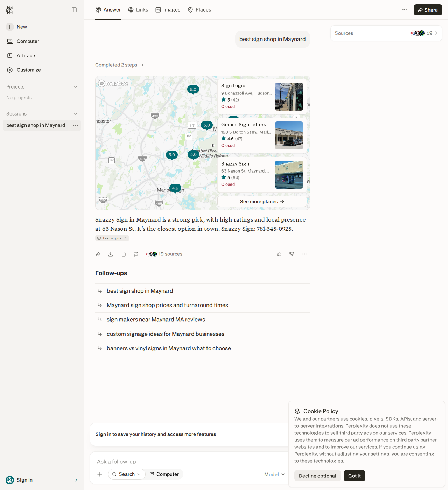This screenshot has height=490, width=448.
Task: Collapse the sidebar panel icon
Action: [74, 10]
